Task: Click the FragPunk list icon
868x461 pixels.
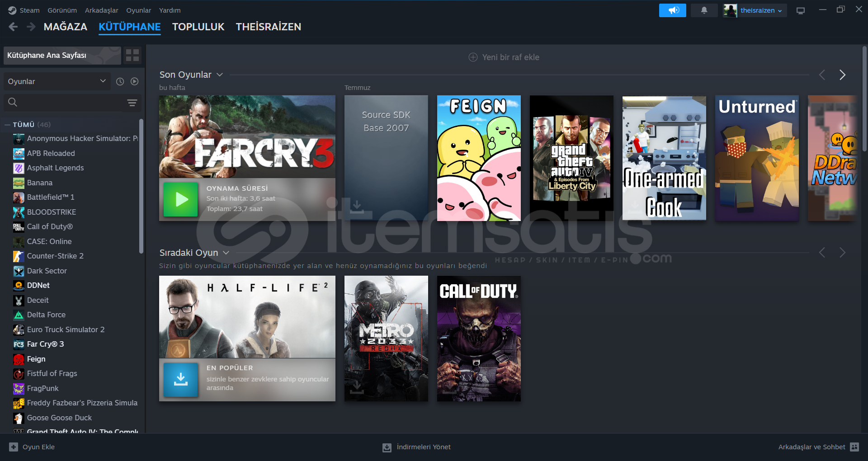Action: (x=19, y=389)
